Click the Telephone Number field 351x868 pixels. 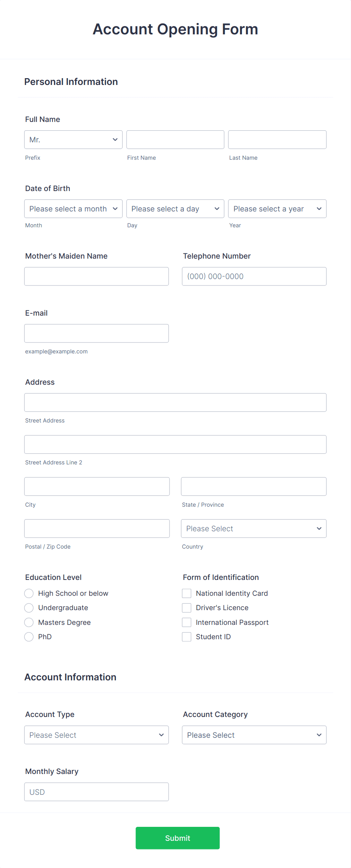point(254,276)
